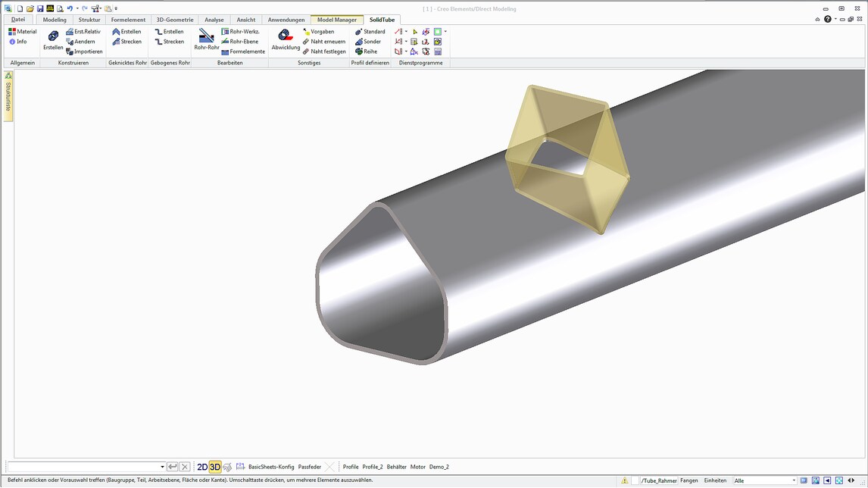The image size is (868, 488).
Task: Open dropdown beside first Dienstprogramme red icon
Action: [x=406, y=32]
